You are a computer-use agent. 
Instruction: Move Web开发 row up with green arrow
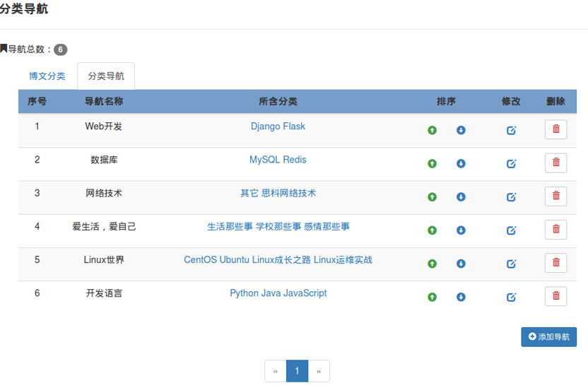point(432,130)
